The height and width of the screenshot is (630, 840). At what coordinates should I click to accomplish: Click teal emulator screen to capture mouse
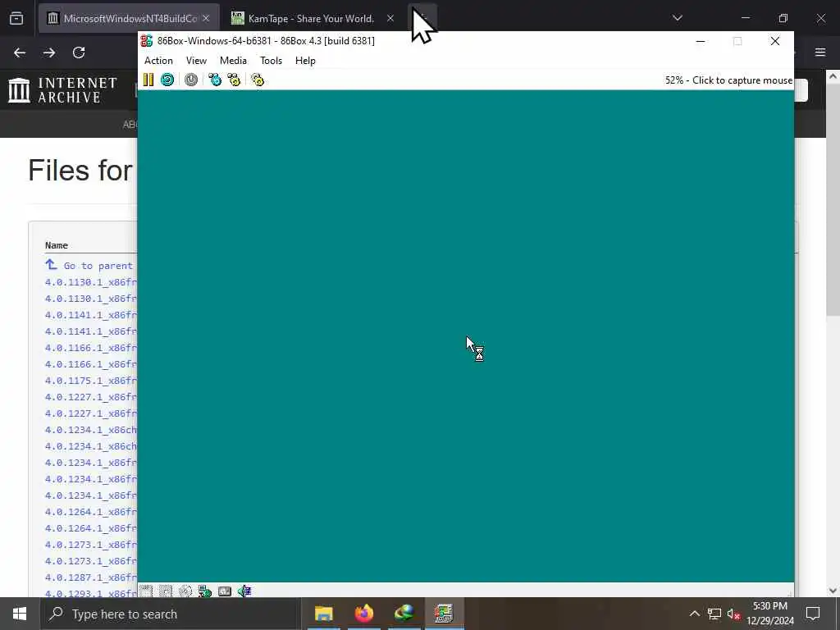pyautogui.click(x=466, y=336)
